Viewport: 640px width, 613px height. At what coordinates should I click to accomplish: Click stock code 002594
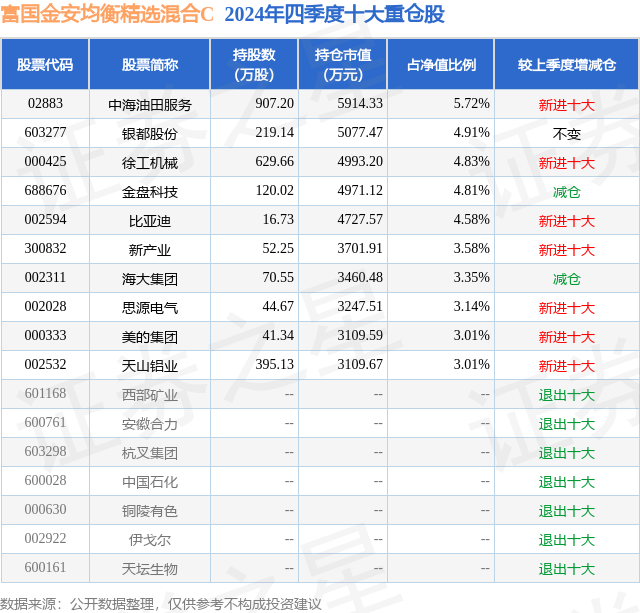pyautogui.click(x=45, y=219)
